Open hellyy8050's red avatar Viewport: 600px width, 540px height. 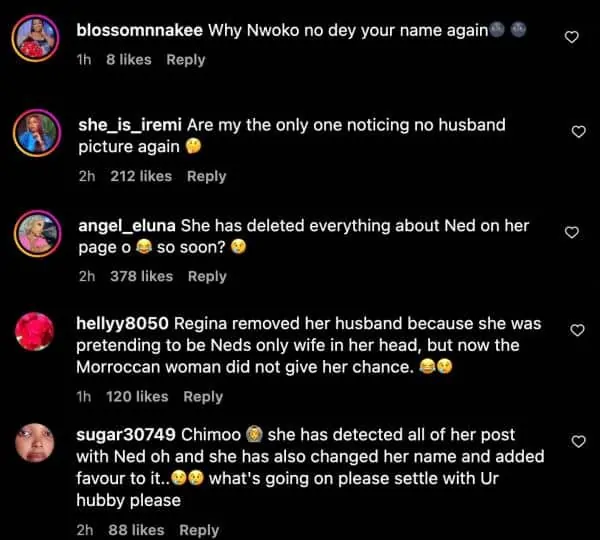34,331
